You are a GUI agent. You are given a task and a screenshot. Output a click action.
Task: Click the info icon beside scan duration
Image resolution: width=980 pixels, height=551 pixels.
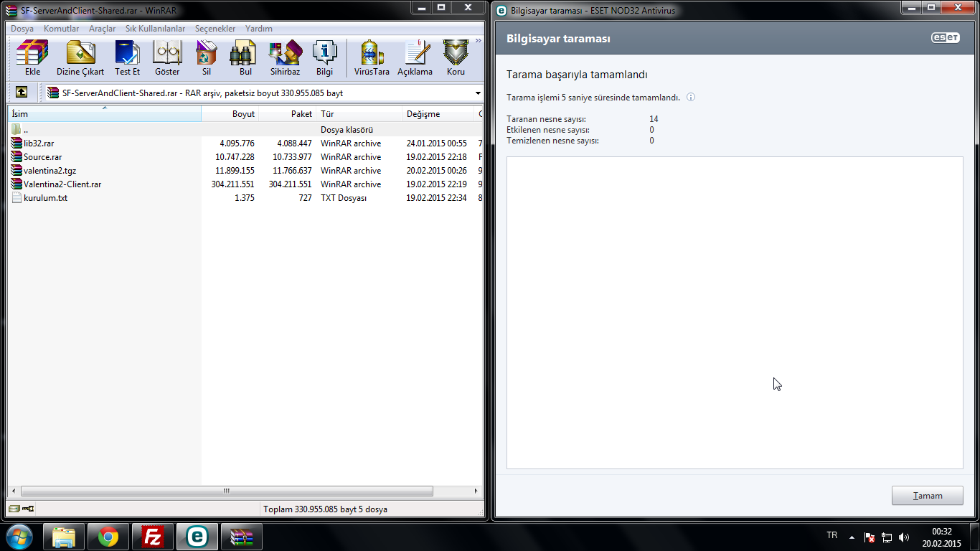pyautogui.click(x=691, y=98)
